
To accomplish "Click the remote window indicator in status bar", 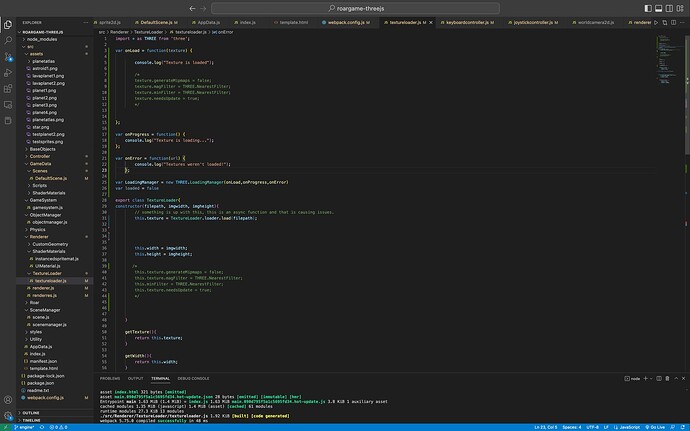I will [x=5, y=427].
